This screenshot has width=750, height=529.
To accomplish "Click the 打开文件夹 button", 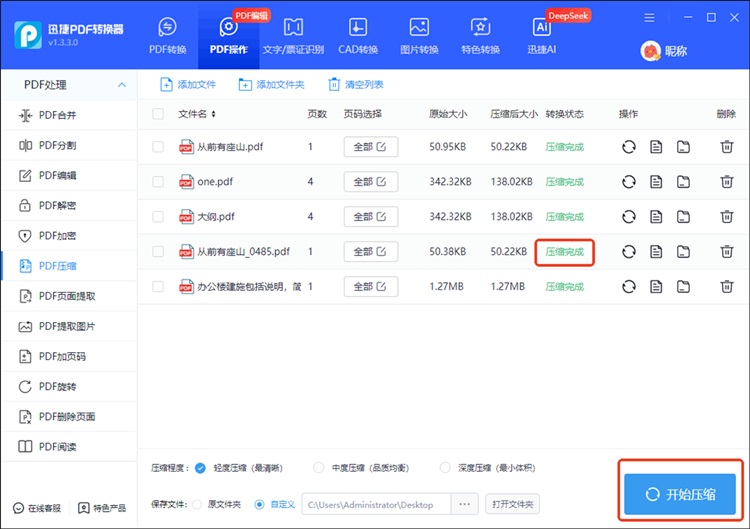I will tap(513, 504).
